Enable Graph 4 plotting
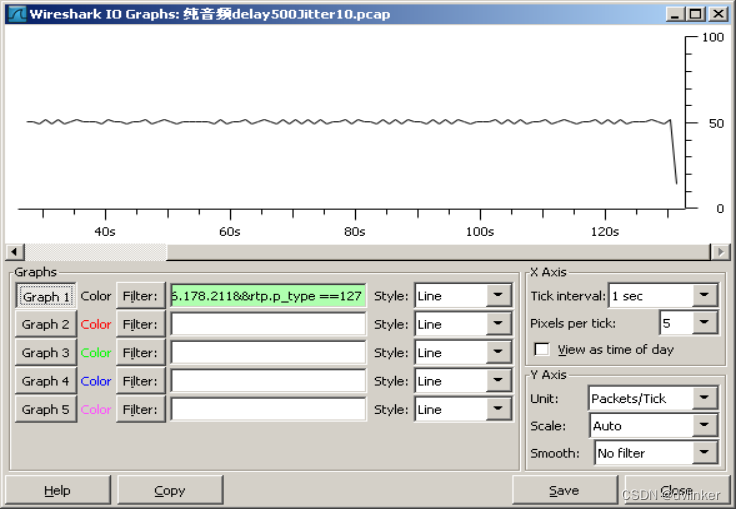 click(46, 381)
